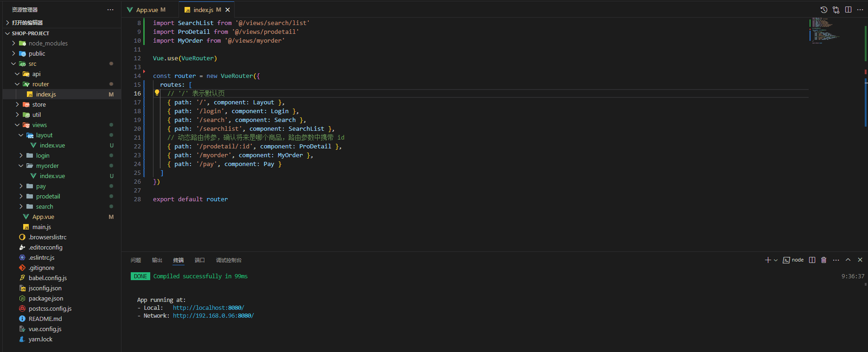The width and height of the screenshot is (868, 352).
Task: Open main.js file in explorer
Action: coord(61,227)
